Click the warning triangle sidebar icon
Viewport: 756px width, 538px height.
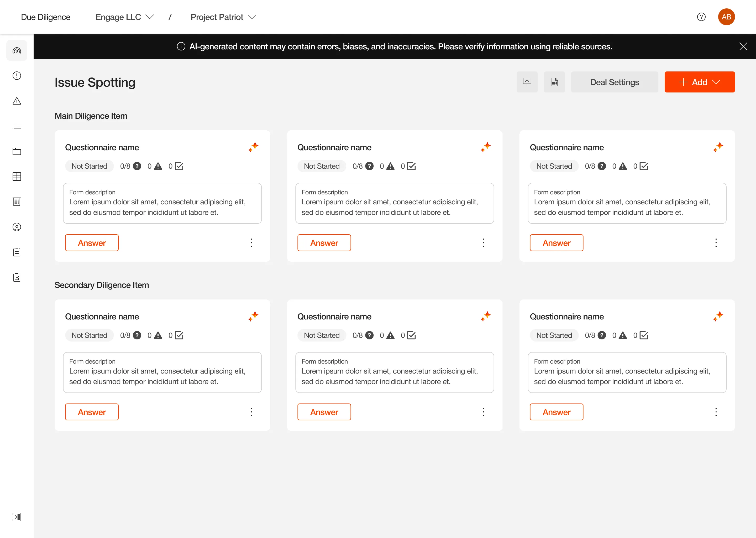tap(17, 101)
